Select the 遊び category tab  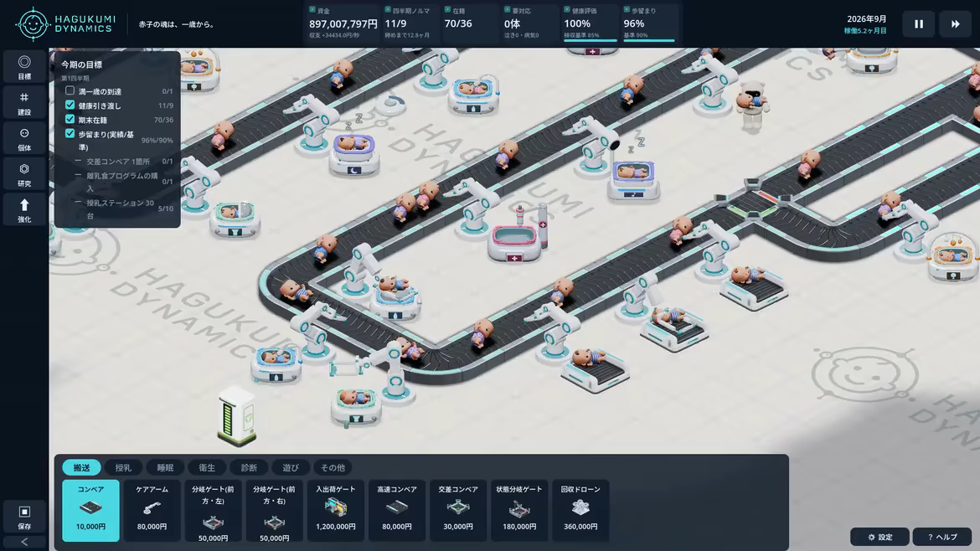click(291, 467)
